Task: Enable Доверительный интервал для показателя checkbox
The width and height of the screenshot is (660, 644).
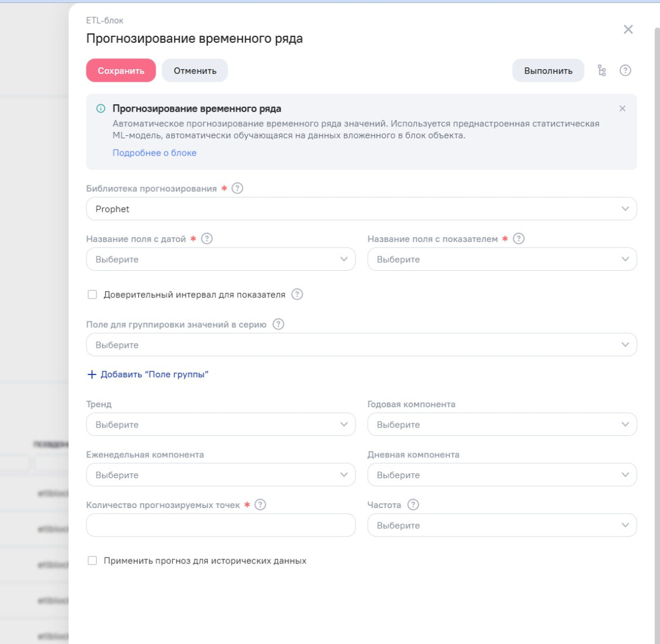Action: [92, 295]
